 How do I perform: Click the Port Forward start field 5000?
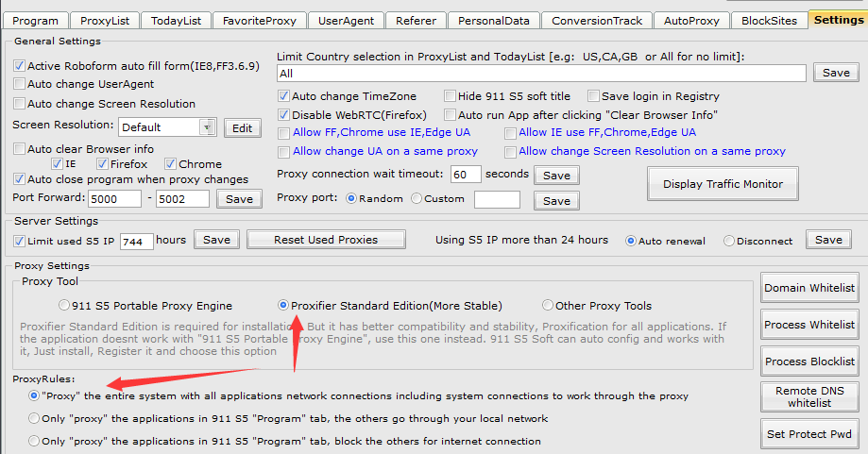click(x=114, y=198)
